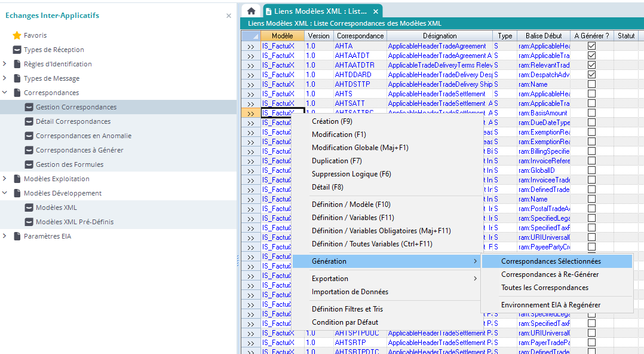Select Correspondances Sélectionnées in the submenu
The width and height of the screenshot is (644, 354).
pos(551,261)
